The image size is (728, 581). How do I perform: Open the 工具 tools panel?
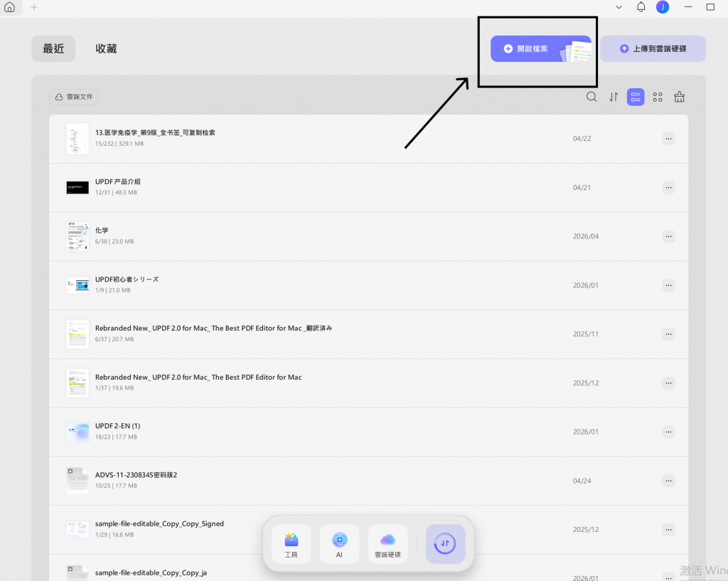(x=291, y=544)
